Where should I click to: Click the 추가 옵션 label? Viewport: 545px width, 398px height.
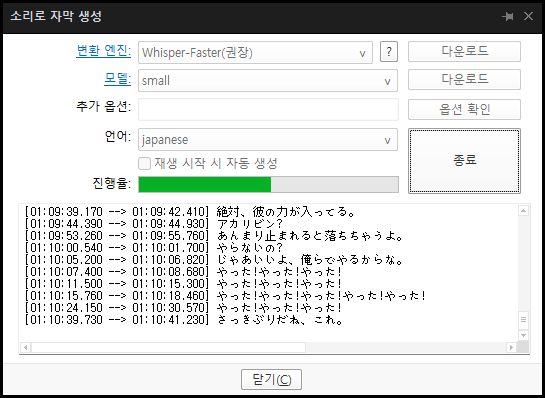(104, 106)
